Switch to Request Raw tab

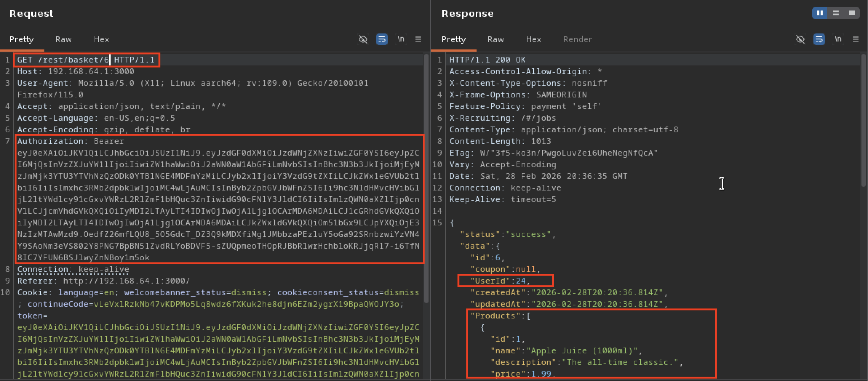pyautogui.click(x=63, y=39)
